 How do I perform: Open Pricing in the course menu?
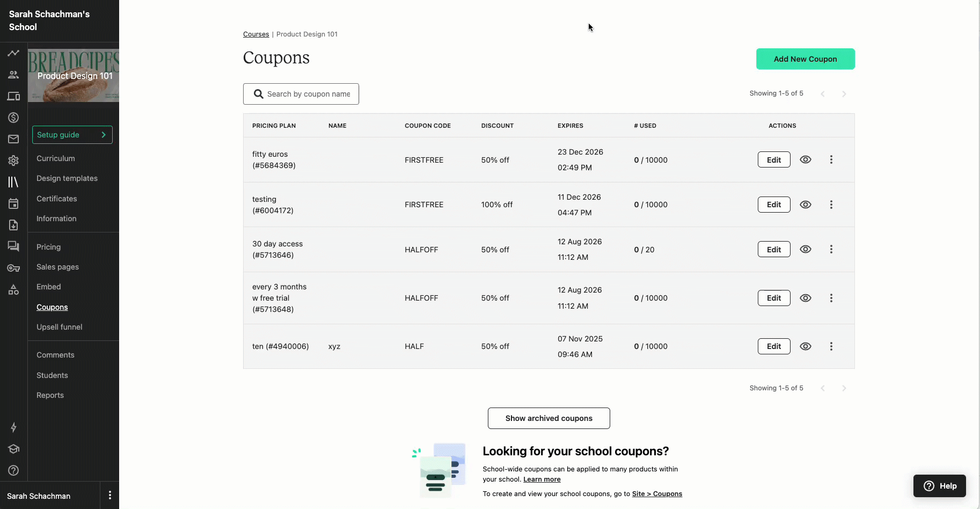point(48,247)
